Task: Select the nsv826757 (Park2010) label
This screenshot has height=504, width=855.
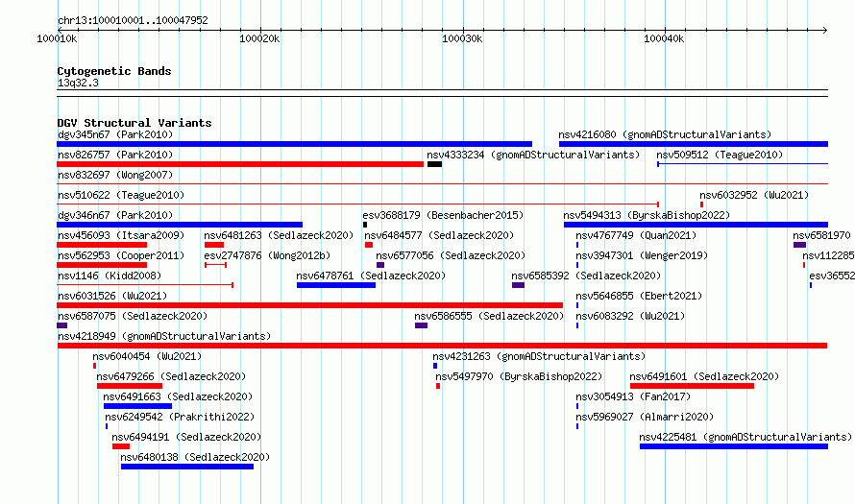Action: 115,155
